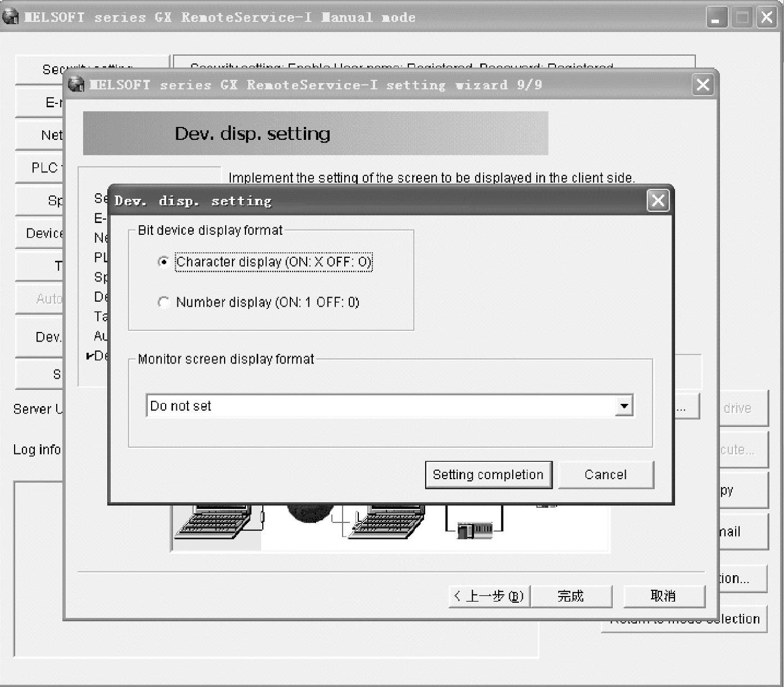Click the 上一步 (B) back button
Viewport: 784px width, 687px height.
tap(489, 596)
